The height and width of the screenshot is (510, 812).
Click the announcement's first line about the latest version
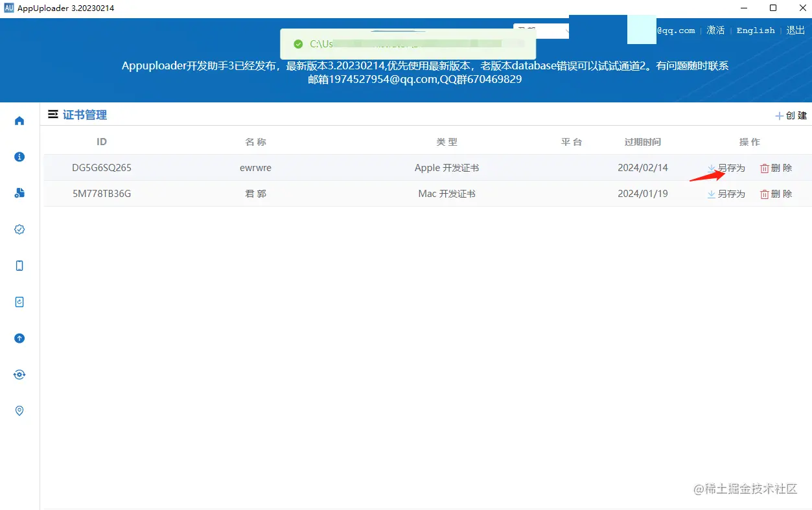pyautogui.click(x=425, y=66)
